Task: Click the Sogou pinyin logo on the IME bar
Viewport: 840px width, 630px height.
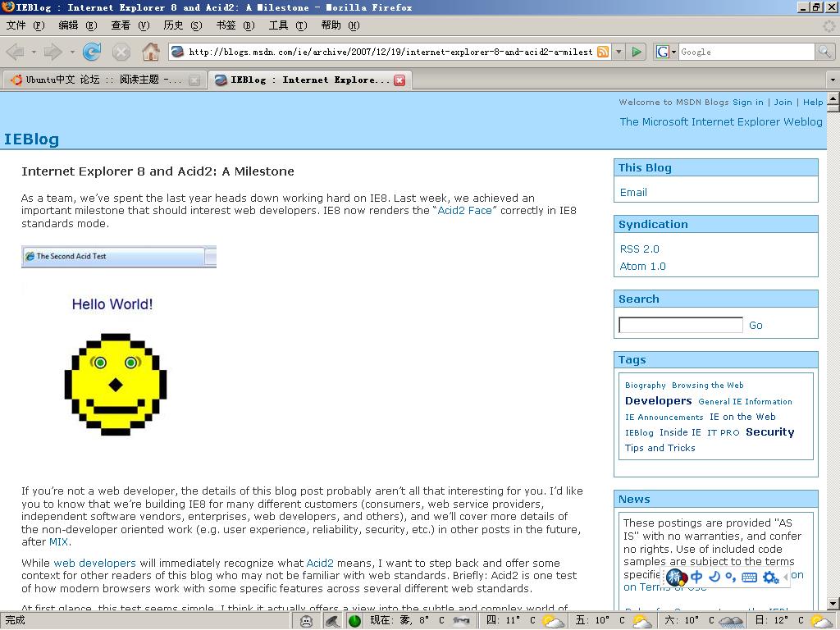Action: (677, 577)
